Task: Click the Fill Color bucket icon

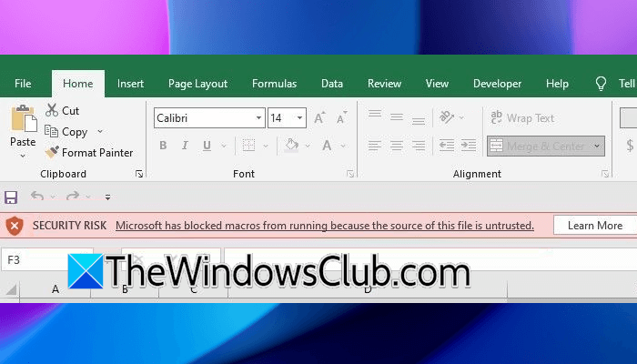Action: point(291,145)
